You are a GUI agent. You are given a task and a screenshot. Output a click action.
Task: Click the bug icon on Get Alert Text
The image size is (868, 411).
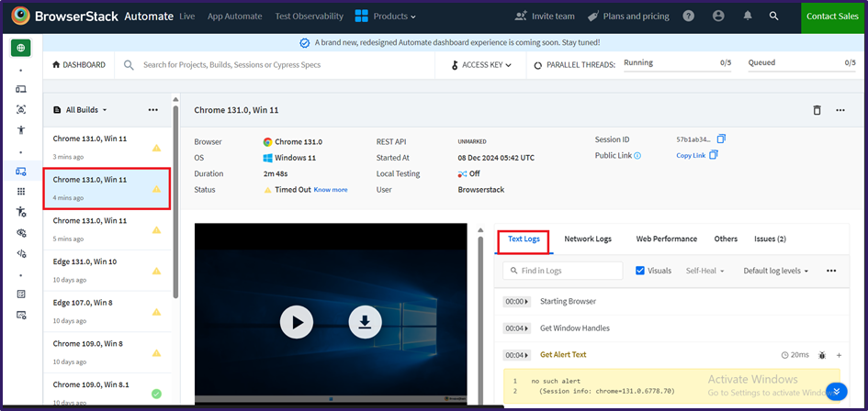pos(822,355)
